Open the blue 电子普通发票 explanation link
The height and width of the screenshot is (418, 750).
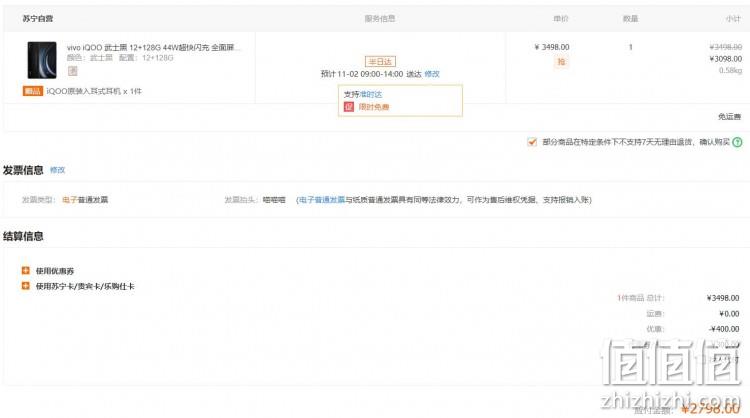322,200
